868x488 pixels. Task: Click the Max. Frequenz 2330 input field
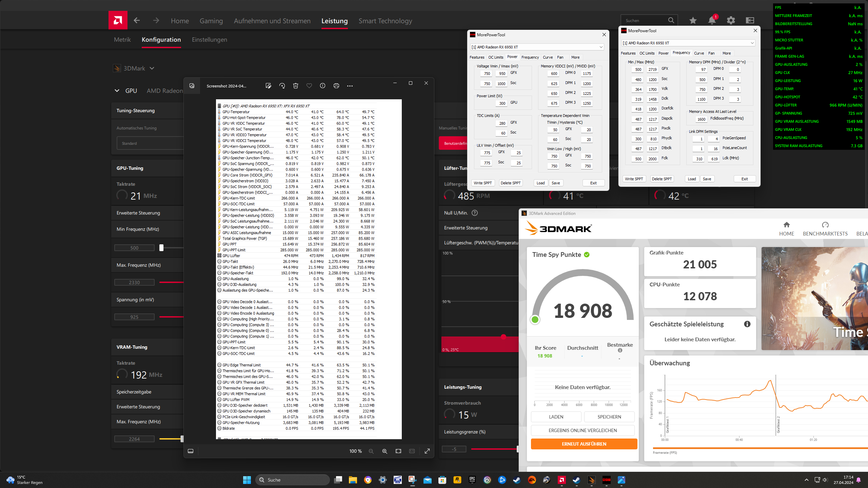[x=134, y=282]
